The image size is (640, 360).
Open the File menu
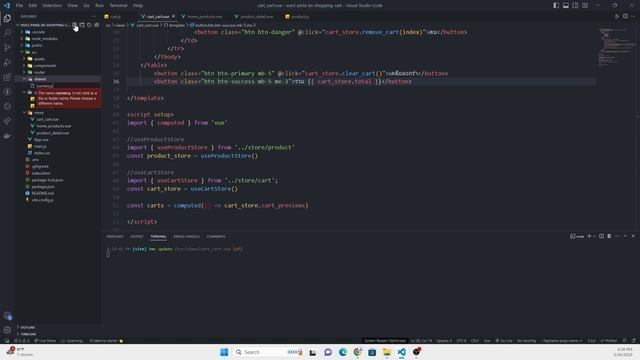coord(19,5)
